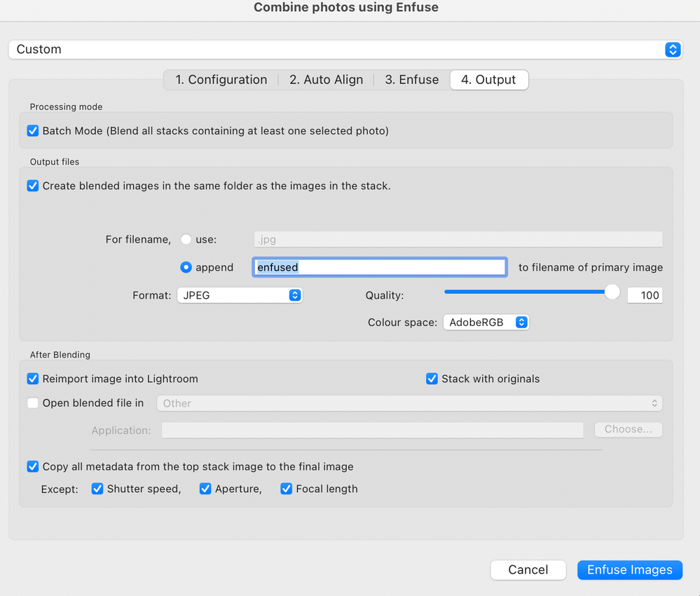Open the Custom preset dropdown
The width and height of the screenshot is (700, 596).
345,49
